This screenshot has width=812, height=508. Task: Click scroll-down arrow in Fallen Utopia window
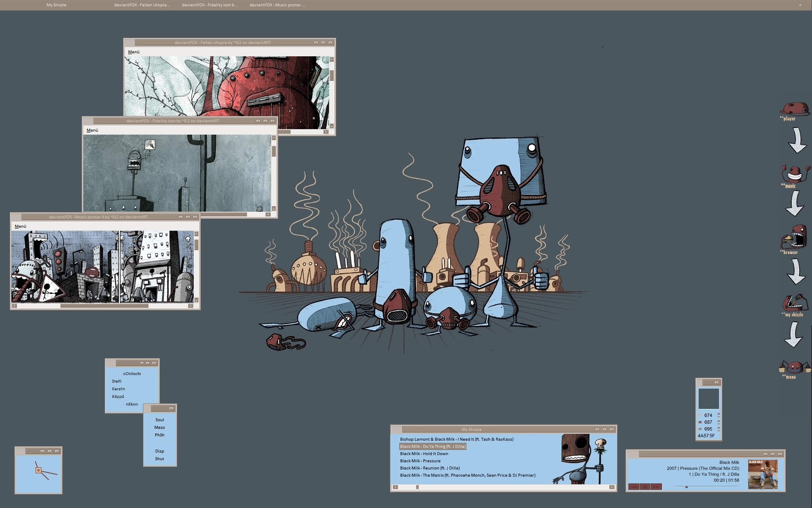pos(332,126)
